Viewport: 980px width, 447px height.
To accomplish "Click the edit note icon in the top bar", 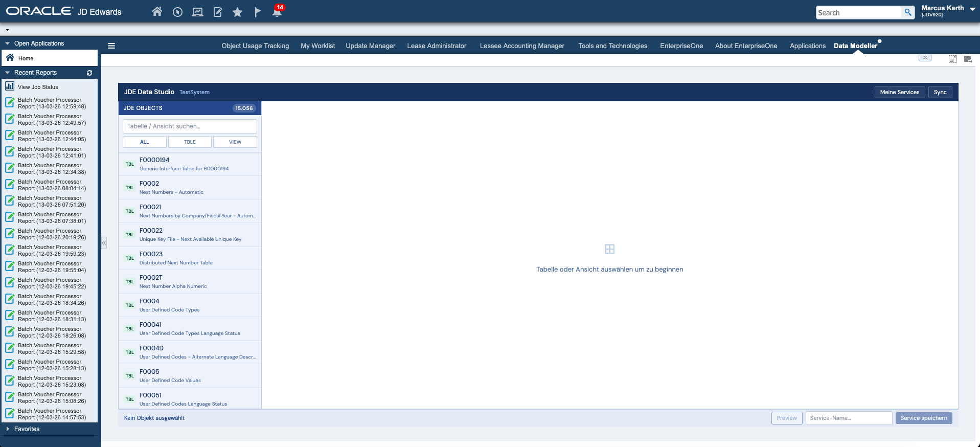I will click(x=218, y=12).
